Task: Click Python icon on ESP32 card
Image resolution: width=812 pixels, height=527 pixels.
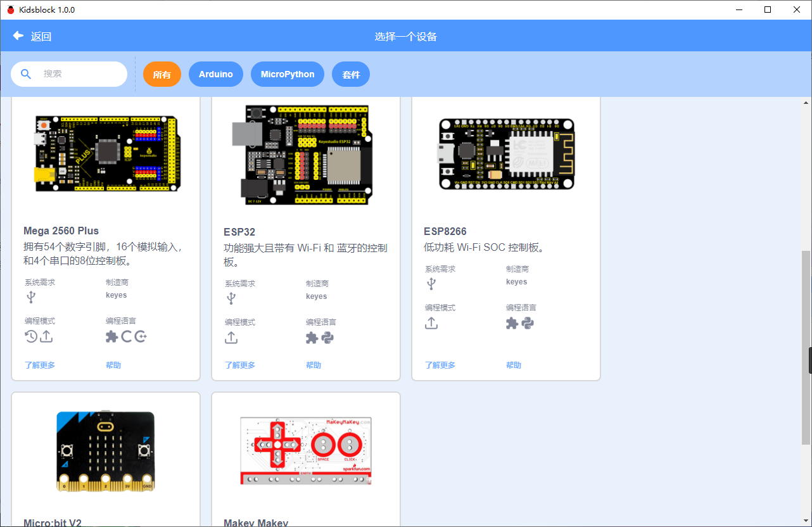Action: click(x=327, y=338)
